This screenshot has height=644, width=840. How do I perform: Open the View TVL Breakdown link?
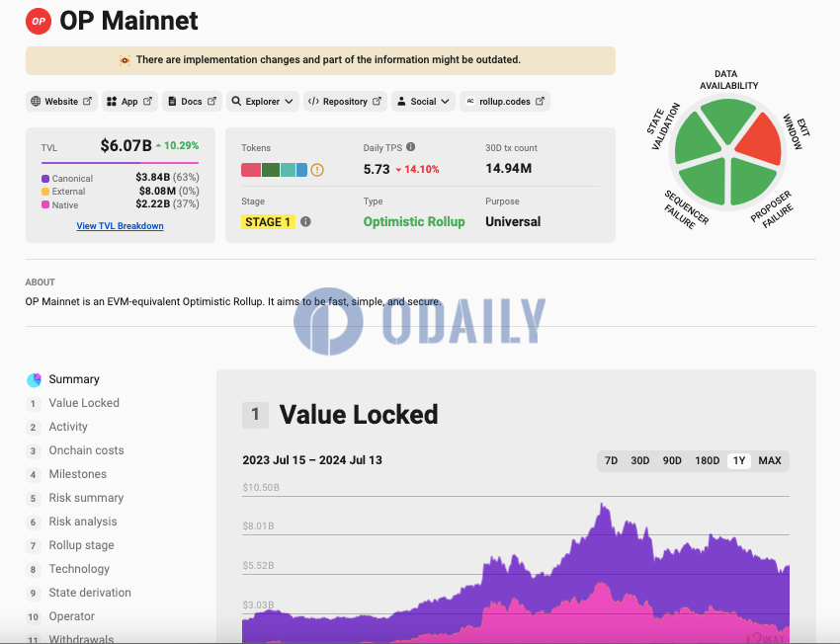coord(120,226)
